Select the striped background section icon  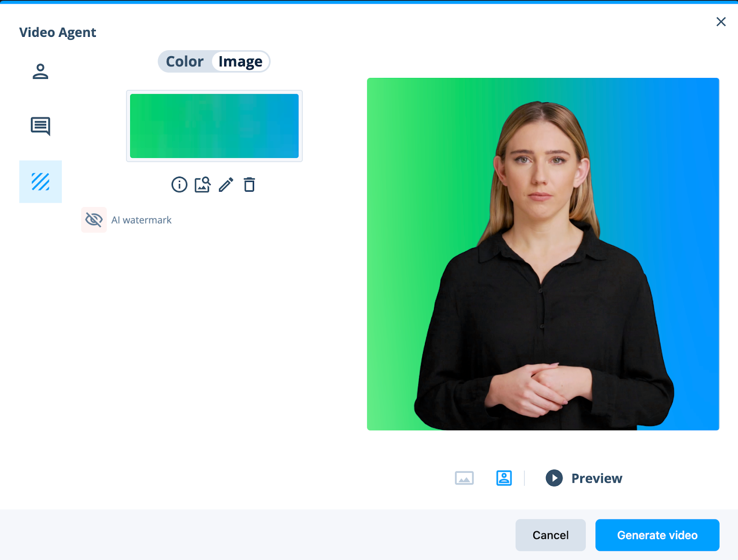41,182
